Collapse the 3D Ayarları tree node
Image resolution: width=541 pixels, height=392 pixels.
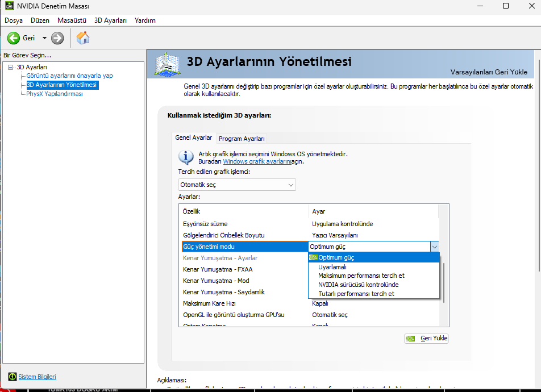[11, 67]
